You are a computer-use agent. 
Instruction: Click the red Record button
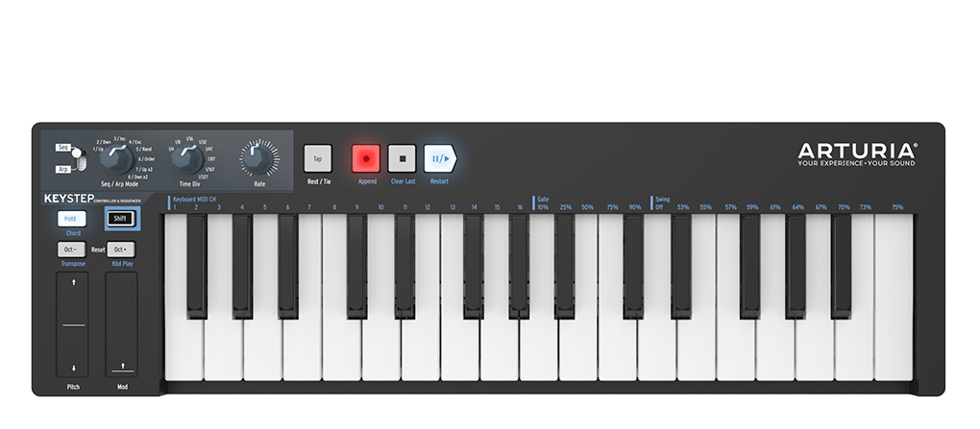coord(366,158)
